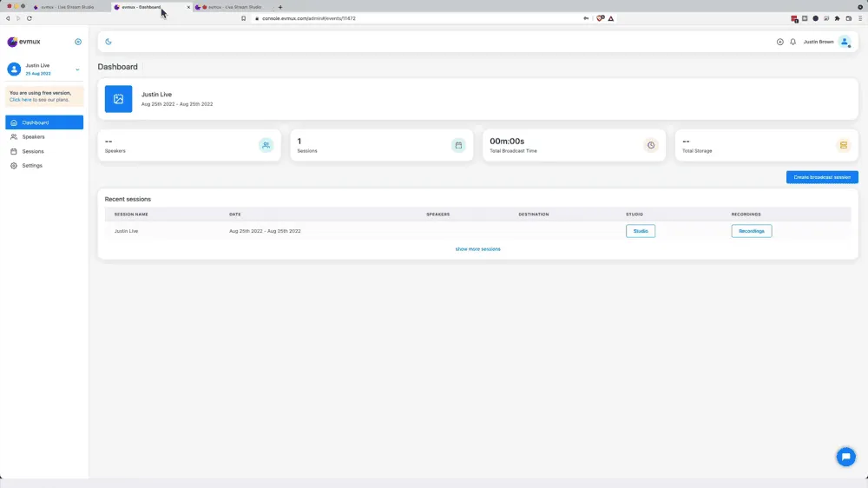Click the Create broadcast session button
Viewport: 868px width, 488px height.
click(822, 177)
